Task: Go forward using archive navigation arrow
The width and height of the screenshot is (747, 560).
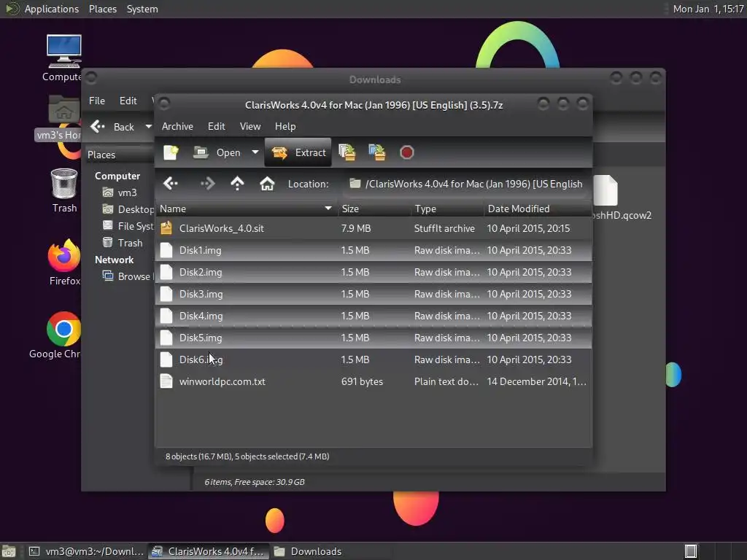Action: click(x=207, y=184)
